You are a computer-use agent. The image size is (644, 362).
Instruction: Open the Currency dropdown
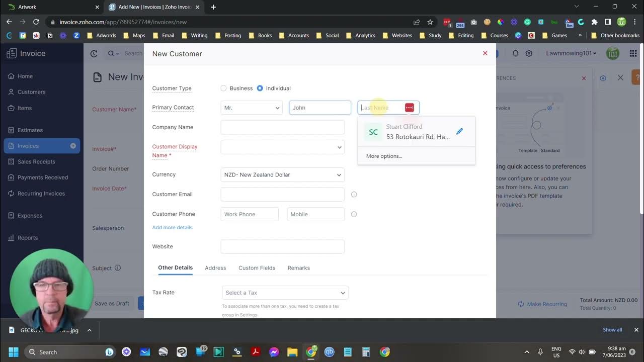(x=282, y=174)
